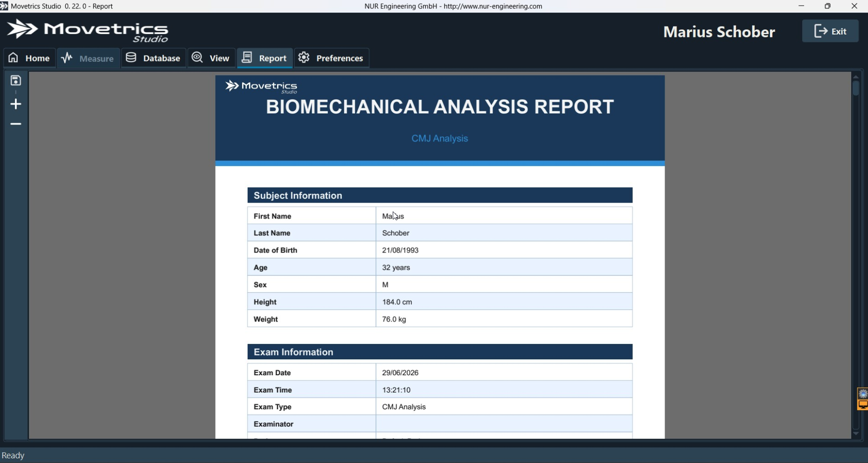Select the weight value 76.0 kg
The width and height of the screenshot is (868, 463).
(x=394, y=319)
